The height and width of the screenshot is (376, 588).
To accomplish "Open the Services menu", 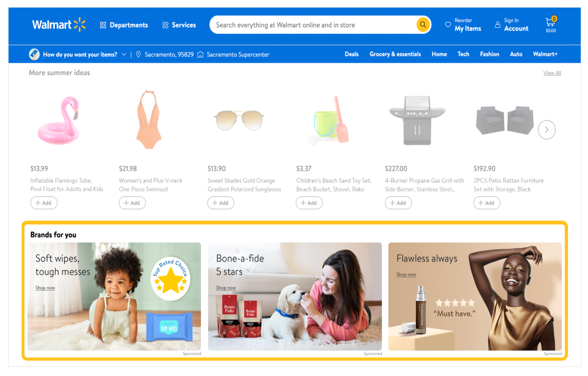I will coord(179,25).
